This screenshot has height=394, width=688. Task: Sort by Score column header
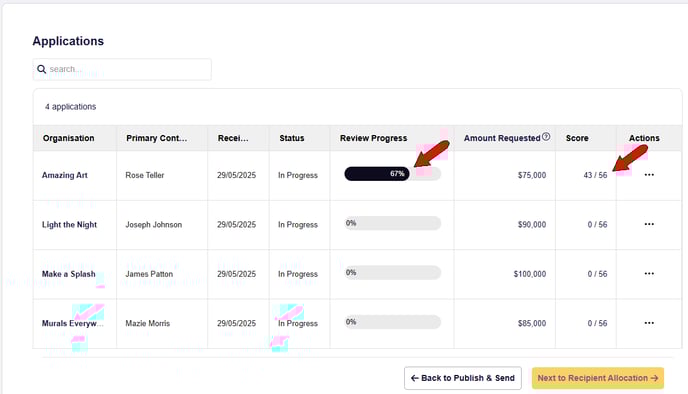[577, 138]
